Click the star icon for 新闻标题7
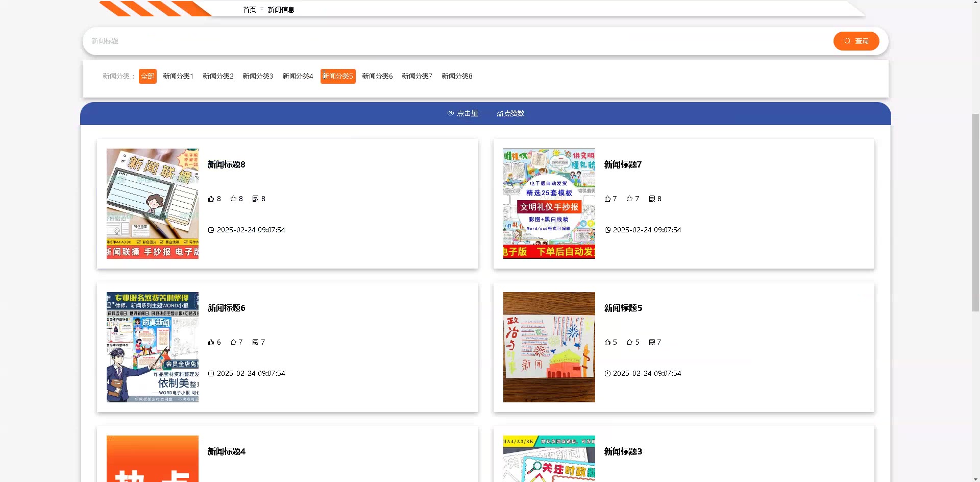Image resolution: width=980 pixels, height=482 pixels. (x=629, y=199)
